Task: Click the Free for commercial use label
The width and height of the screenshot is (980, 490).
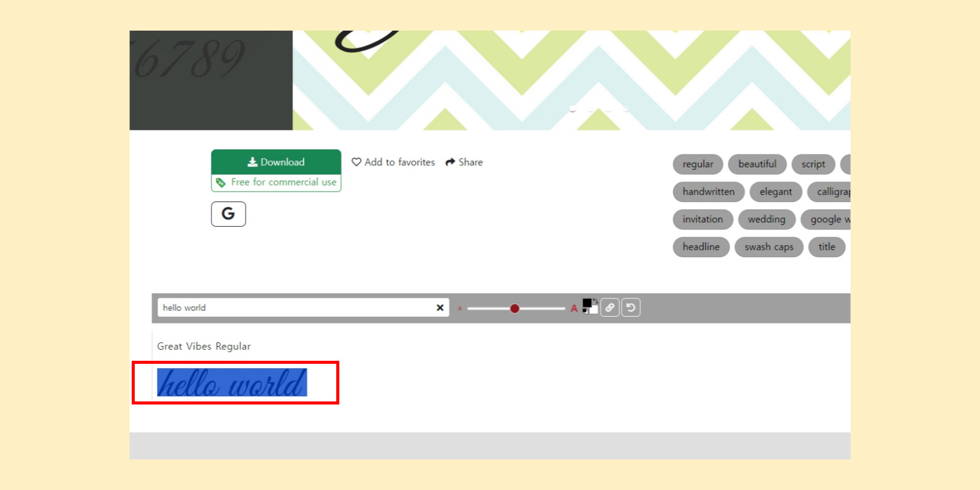Action: tap(276, 183)
